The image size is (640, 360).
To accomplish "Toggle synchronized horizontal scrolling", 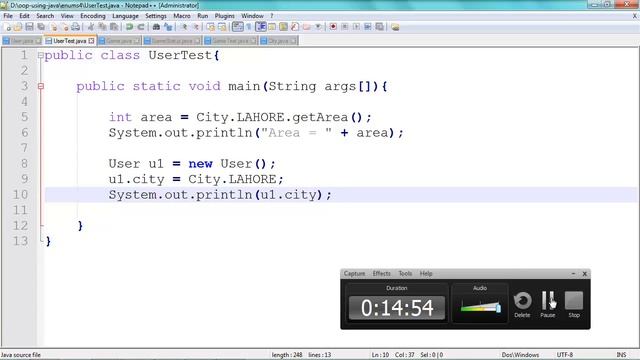I will pyautogui.click(x=222, y=27).
